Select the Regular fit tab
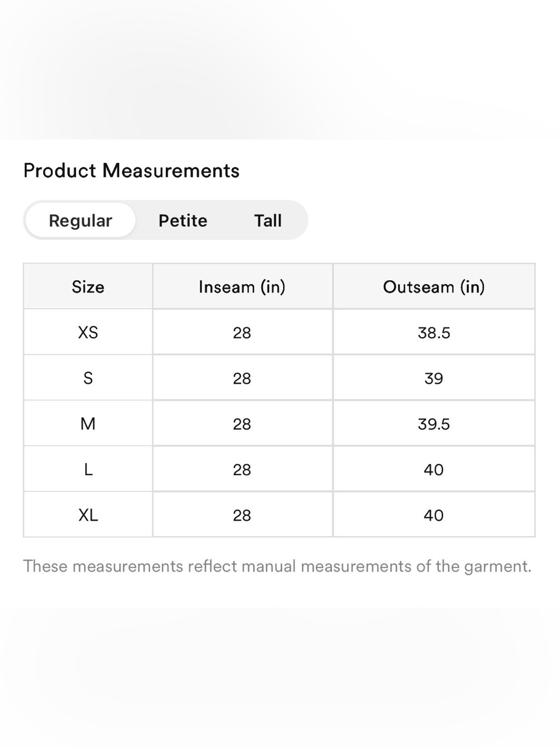 [80, 220]
